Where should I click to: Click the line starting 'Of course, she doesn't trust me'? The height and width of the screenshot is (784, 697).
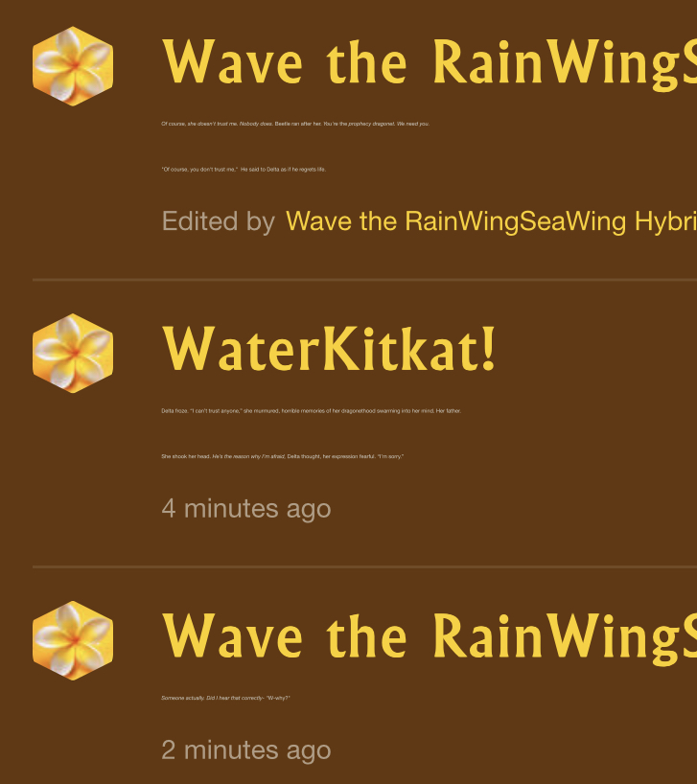(x=295, y=124)
